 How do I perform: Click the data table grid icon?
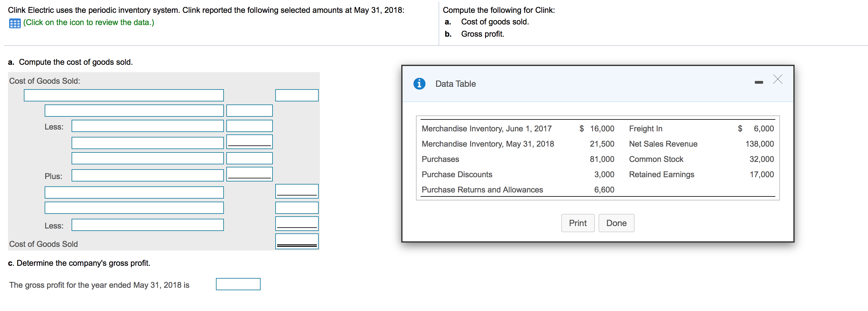pyautogui.click(x=15, y=23)
